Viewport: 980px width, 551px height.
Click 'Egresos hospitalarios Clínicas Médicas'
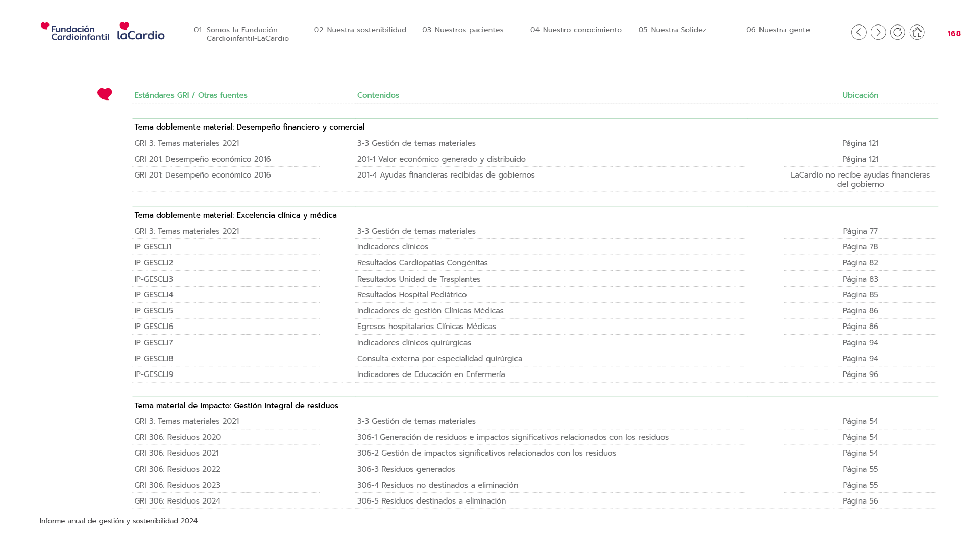pyautogui.click(x=426, y=327)
